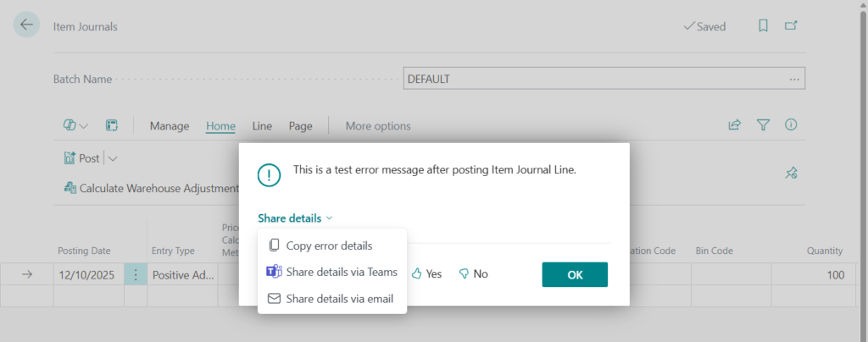This screenshot has width=868, height=342.
Task: Open the Copilot dropdown chevron
Action: tap(84, 126)
